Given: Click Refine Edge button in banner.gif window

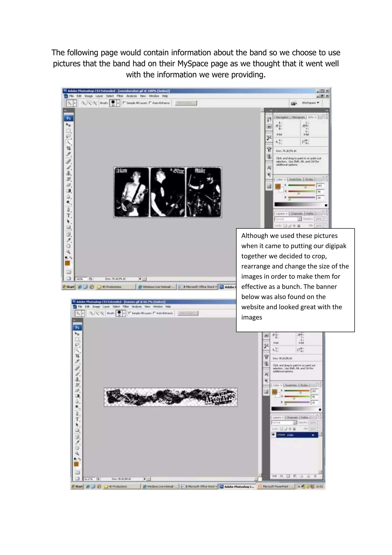Looking at the screenshot, I should click(x=188, y=313).
